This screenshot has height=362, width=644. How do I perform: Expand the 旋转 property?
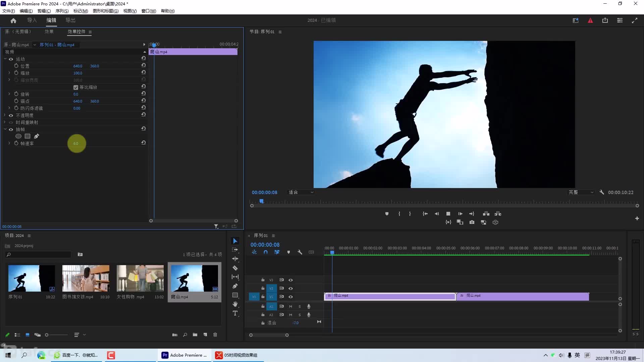click(x=9, y=94)
